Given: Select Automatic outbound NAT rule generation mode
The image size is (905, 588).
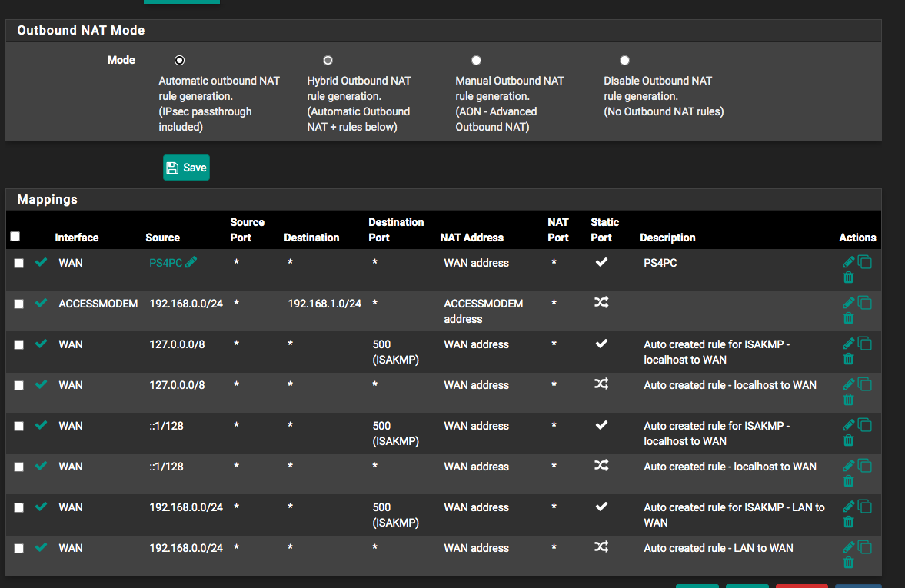Looking at the screenshot, I should click(179, 60).
